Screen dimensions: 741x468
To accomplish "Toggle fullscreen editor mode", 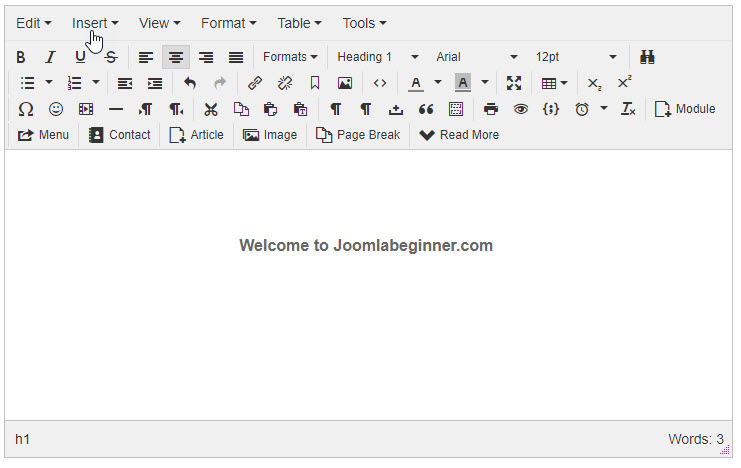I will pyautogui.click(x=514, y=83).
